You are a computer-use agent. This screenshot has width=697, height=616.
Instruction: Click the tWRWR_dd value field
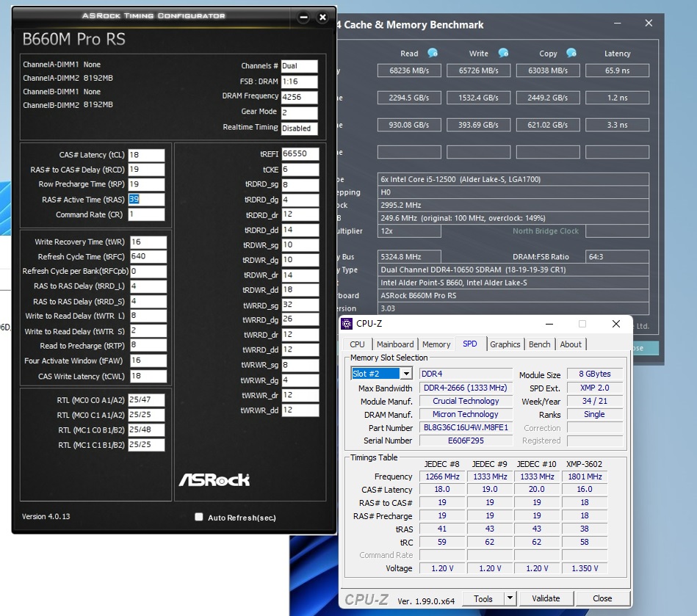tap(300, 410)
